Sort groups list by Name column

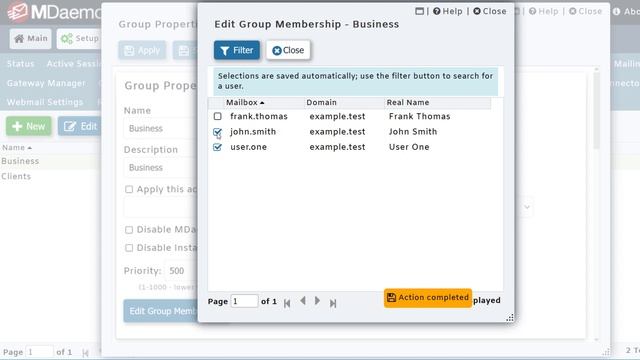click(16, 147)
